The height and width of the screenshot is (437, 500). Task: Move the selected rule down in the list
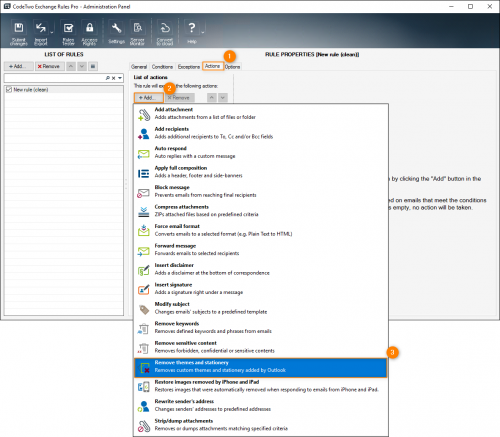click(x=82, y=66)
